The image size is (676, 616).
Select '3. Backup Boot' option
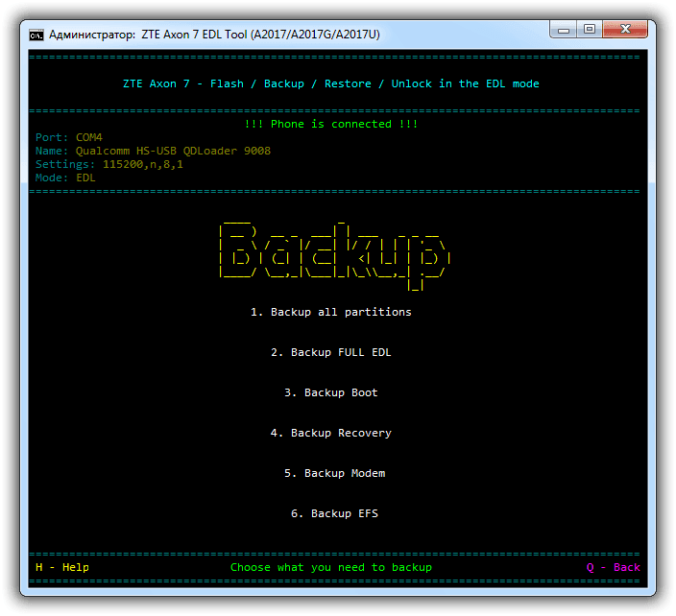tap(330, 392)
